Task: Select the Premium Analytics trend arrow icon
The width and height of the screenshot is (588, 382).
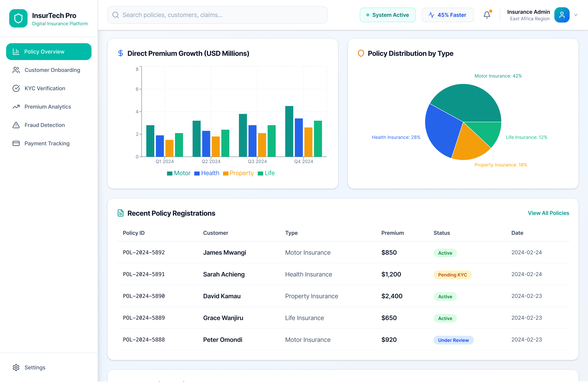Action: coord(16,107)
